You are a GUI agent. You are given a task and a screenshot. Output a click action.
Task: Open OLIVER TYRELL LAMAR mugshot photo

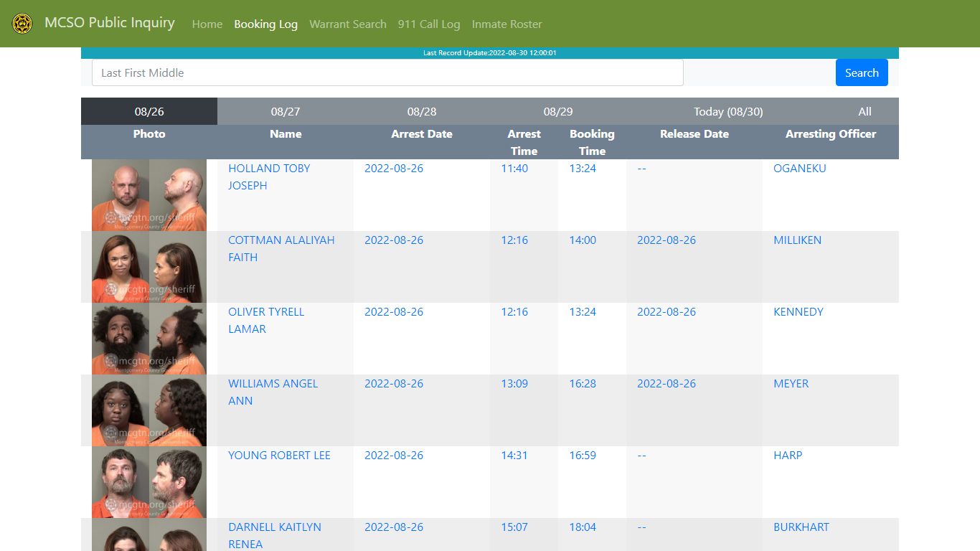(x=149, y=339)
